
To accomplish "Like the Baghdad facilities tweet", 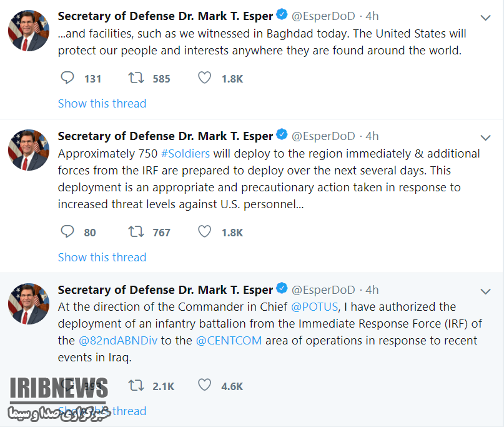I will (204, 78).
